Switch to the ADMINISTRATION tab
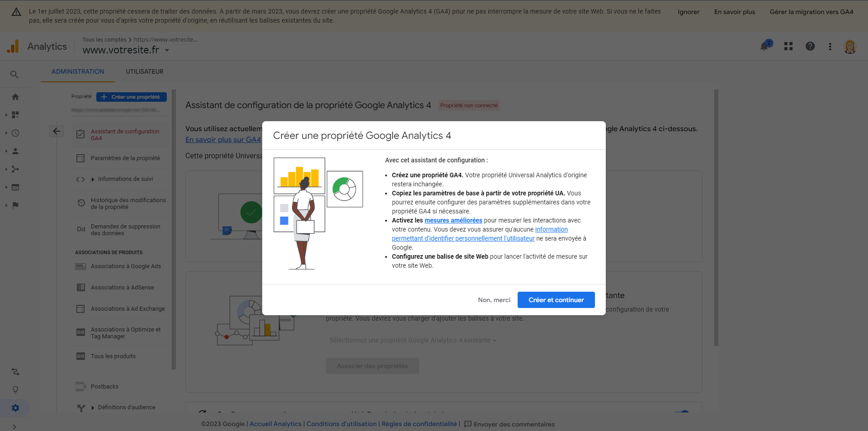868x431 pixels. click(x=78, y=71)
